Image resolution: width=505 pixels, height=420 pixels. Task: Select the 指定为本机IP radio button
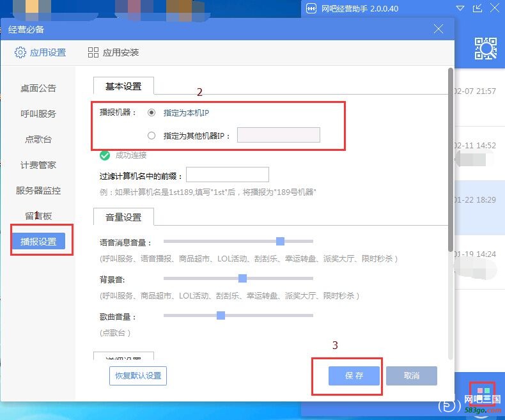151,113
